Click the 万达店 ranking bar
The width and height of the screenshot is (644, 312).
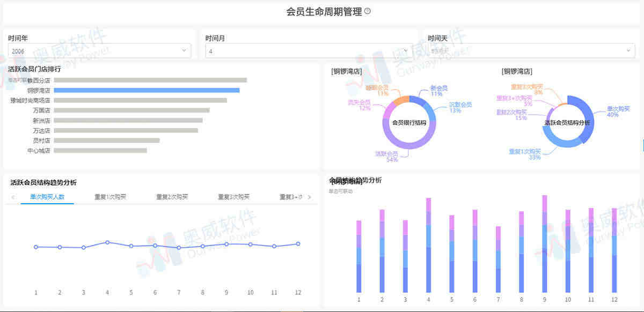pos(126,130)
